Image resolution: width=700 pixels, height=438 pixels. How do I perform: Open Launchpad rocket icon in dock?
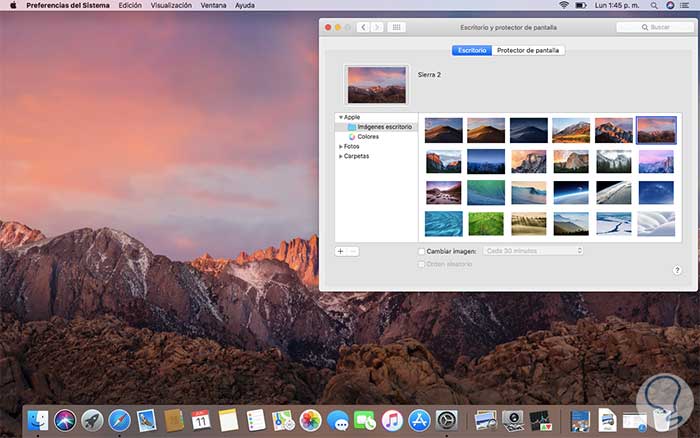pyautogui.click(x=92, y=421)
